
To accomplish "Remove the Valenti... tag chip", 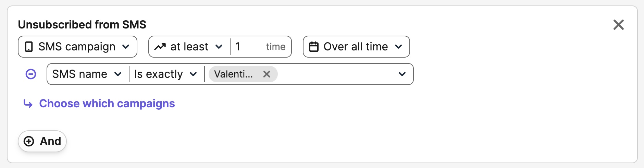I will pos(267,74).
